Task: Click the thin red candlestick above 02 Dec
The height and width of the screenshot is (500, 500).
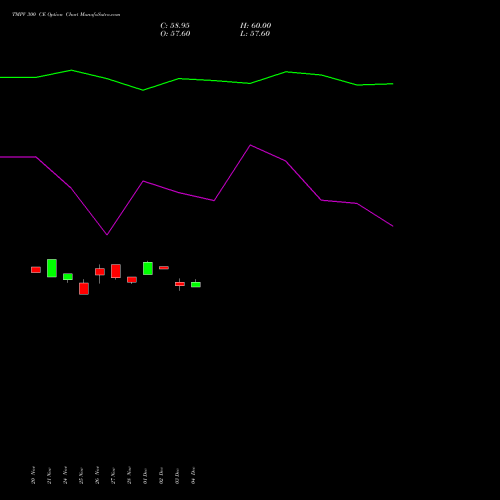Action: (164, 268)
